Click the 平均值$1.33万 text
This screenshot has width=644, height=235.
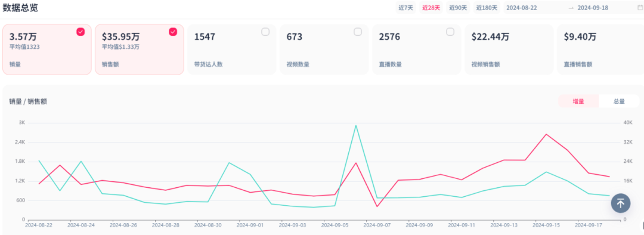(x=120, y=47)
